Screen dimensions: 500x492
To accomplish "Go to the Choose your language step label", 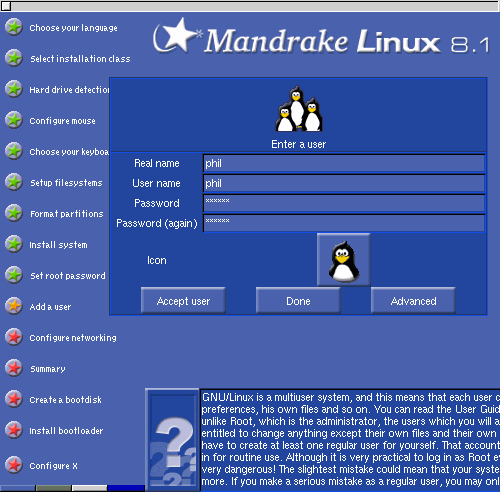I will click(73, 28).
